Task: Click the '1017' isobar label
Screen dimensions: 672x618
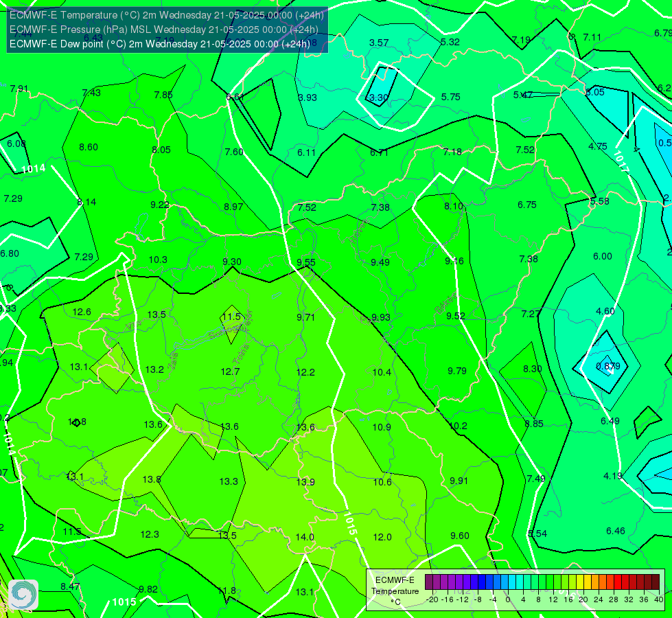Action: point(621,162)
